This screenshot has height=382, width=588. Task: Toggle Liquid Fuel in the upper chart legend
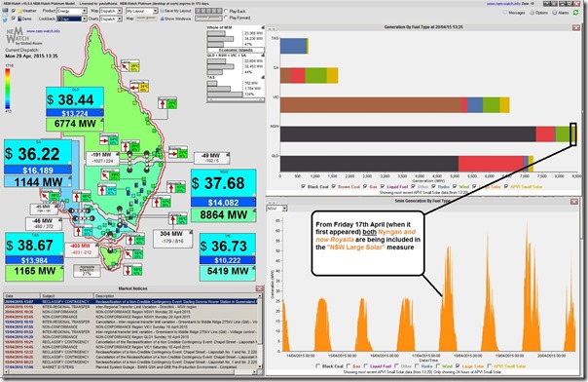tap(383, 186)
